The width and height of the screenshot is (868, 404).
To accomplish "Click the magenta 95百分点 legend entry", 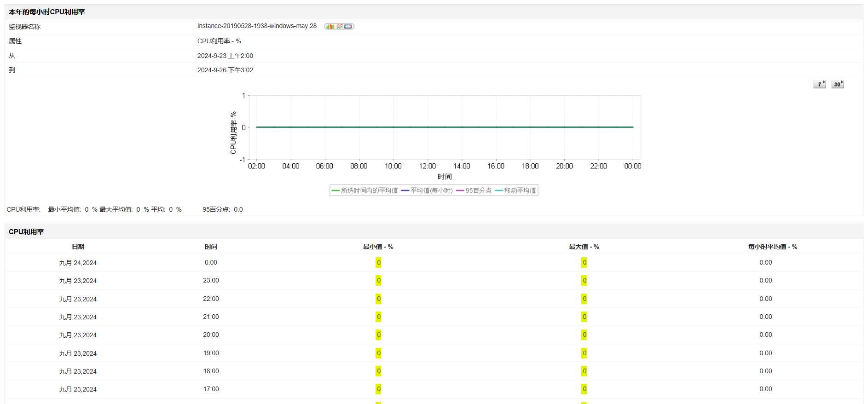I will pos(474,190).
